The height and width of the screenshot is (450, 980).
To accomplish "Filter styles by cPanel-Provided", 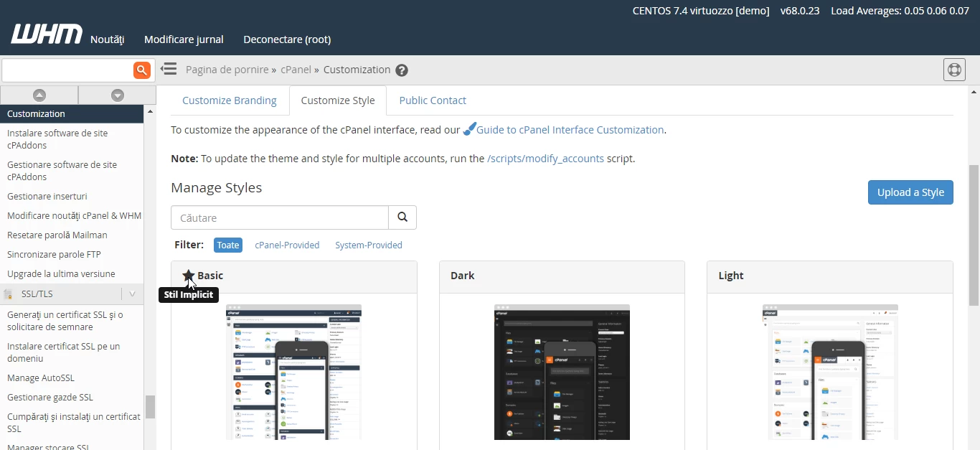I will (x=287, y=245).
